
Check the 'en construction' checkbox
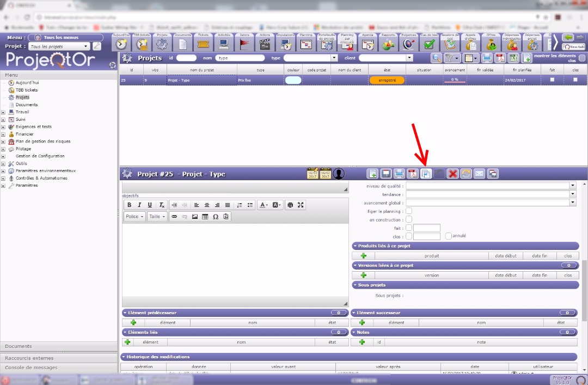tap(409, 219)
